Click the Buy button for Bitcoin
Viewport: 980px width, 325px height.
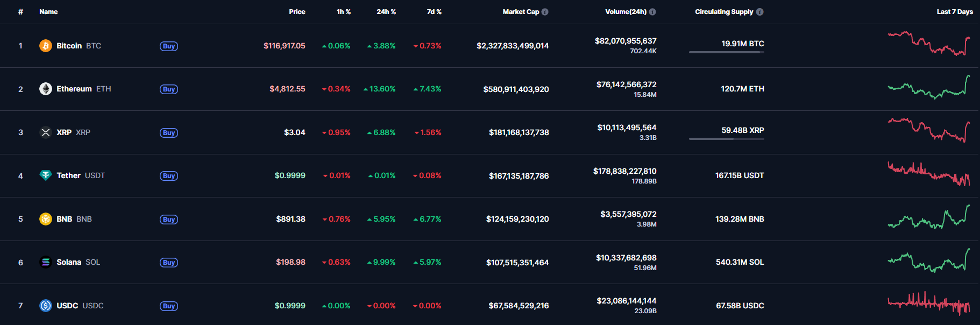[169, 46]
